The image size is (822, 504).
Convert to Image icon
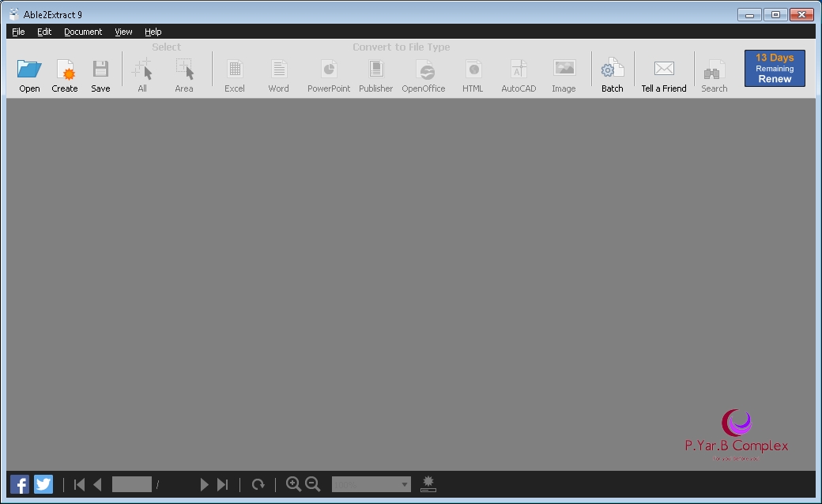coord(564,68)
